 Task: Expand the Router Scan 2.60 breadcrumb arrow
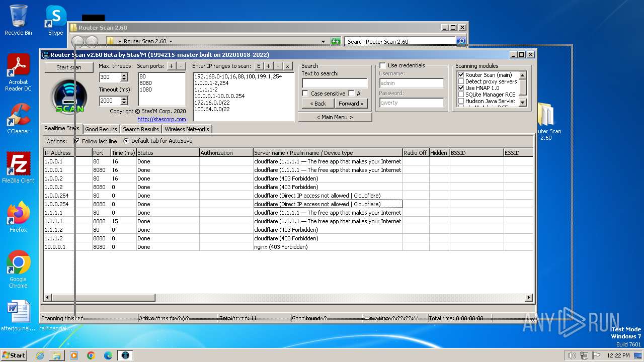point(171,42)
